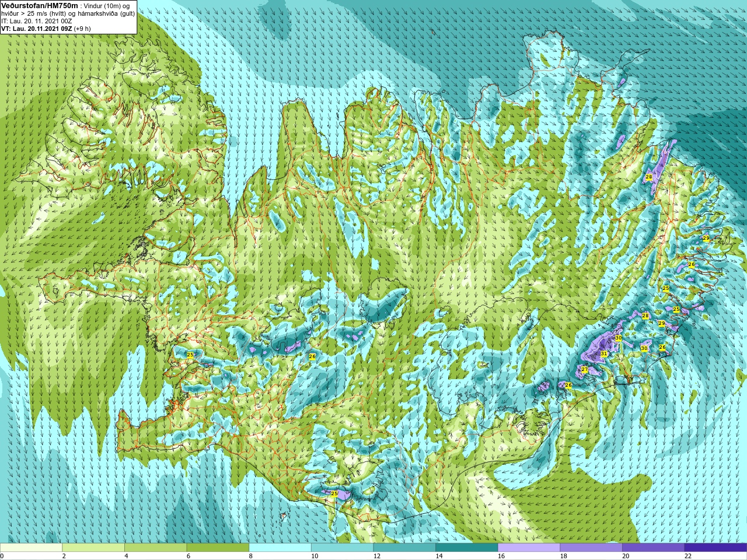This screenshot has height=560, width=747.
Task: Pick the 8–10 m/s light cyan swatch
Action: (x=280, y=547)
